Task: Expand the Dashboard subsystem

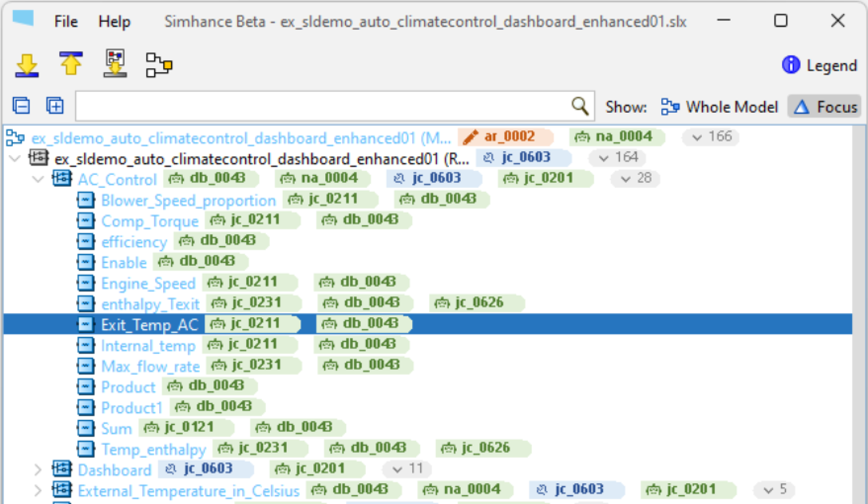Action: (38, 470)
